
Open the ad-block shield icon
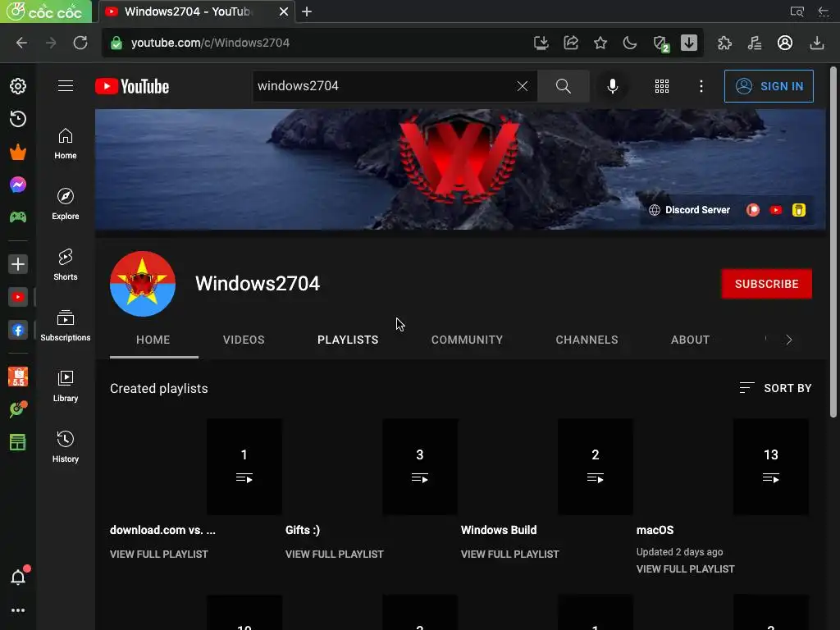661,43
